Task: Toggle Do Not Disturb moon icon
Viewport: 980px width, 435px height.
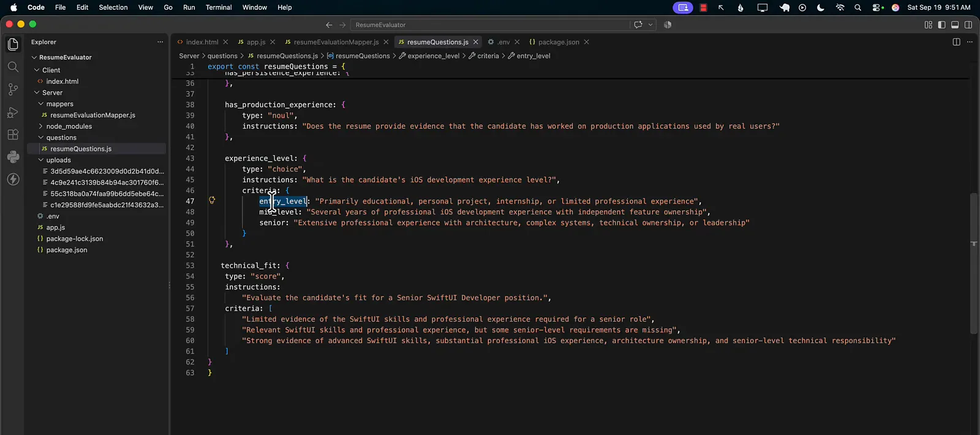Action: (x=821, y=7)
